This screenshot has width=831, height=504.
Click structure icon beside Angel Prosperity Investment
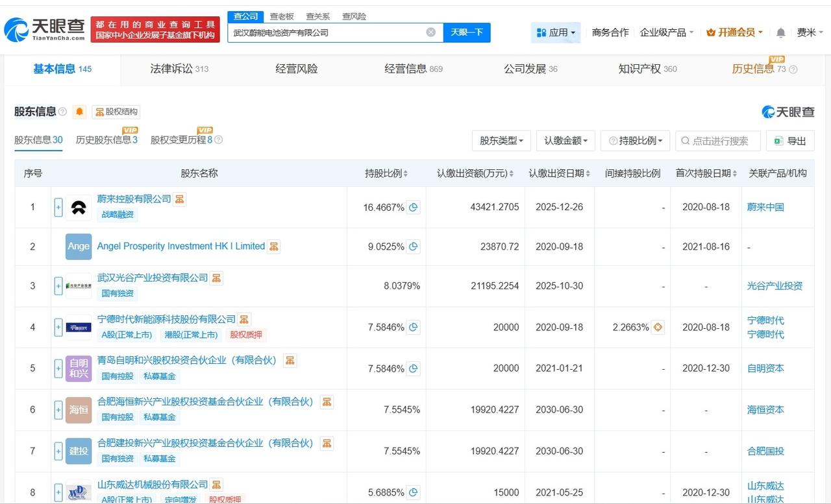[x=274, y=246]
